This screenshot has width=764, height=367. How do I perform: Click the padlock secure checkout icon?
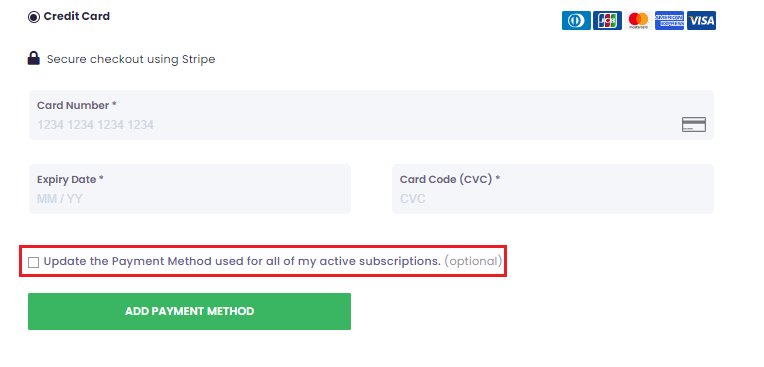[33, 58]
